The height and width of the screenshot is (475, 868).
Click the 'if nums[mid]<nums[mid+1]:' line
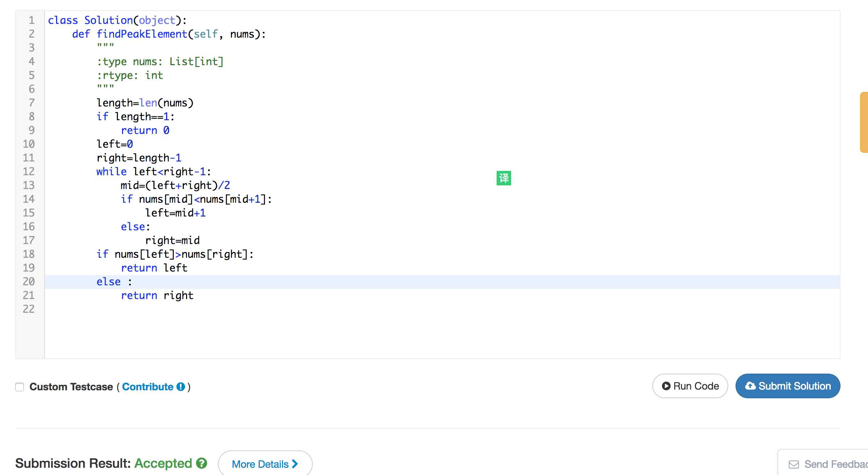[x=196, y=199]
